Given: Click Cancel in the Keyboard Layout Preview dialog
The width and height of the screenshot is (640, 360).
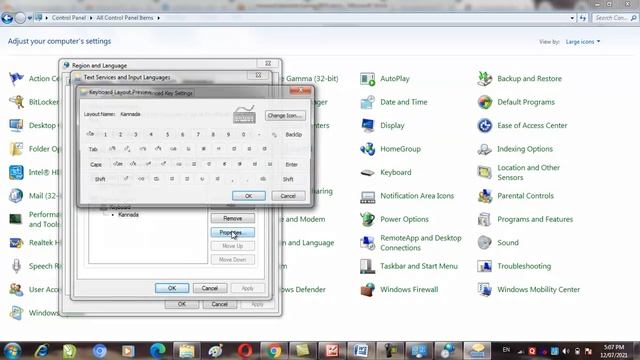Looking at the screenshot, I should tap(288, 196).
